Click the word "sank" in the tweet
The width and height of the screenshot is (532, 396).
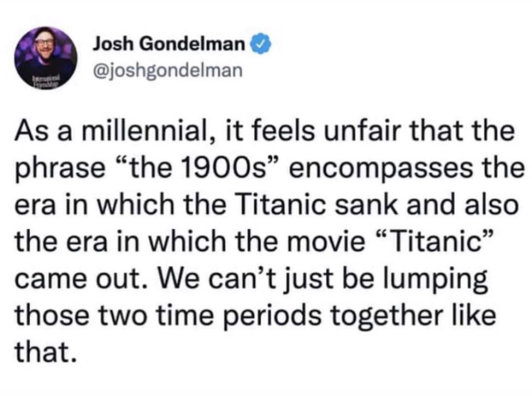366,205
